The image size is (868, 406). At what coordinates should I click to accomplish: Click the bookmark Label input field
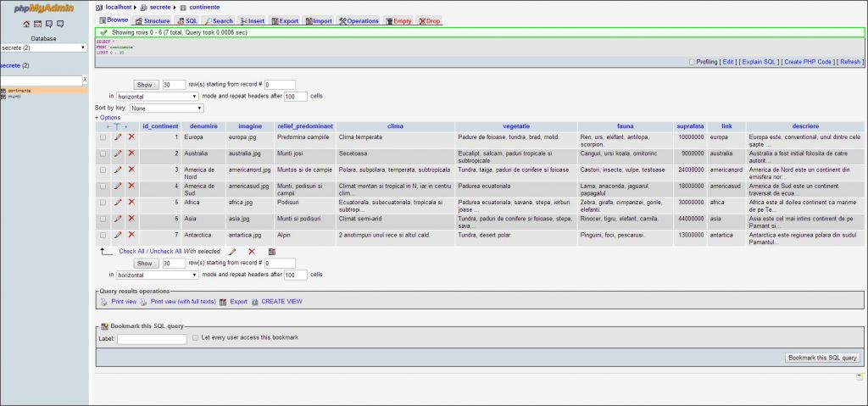pos(152,339)
